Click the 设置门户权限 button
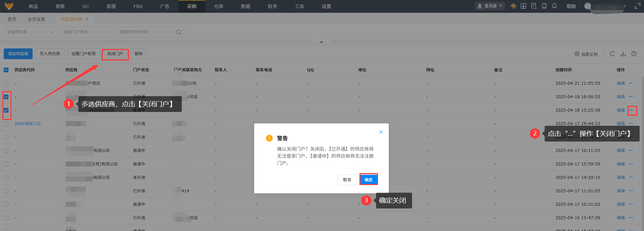 click(x=83, y=54)
